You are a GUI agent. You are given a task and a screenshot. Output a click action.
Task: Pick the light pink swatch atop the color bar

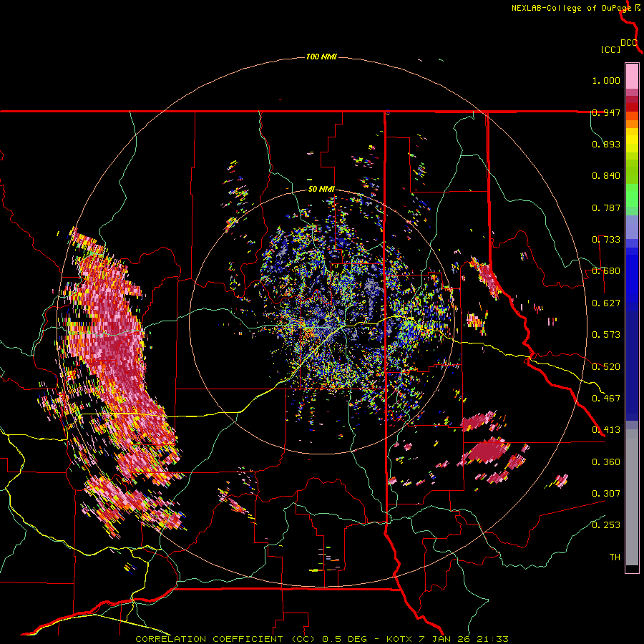click(x=632, y=76)
